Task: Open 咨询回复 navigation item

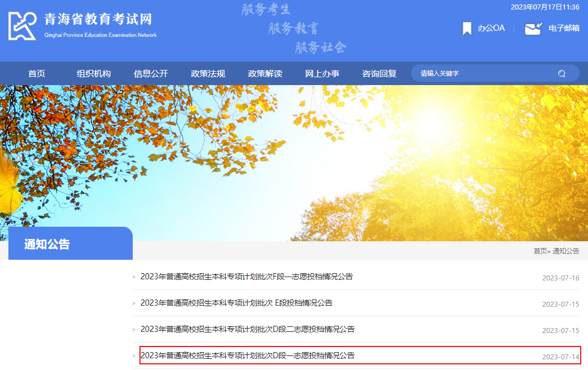Action: [379, 73]
